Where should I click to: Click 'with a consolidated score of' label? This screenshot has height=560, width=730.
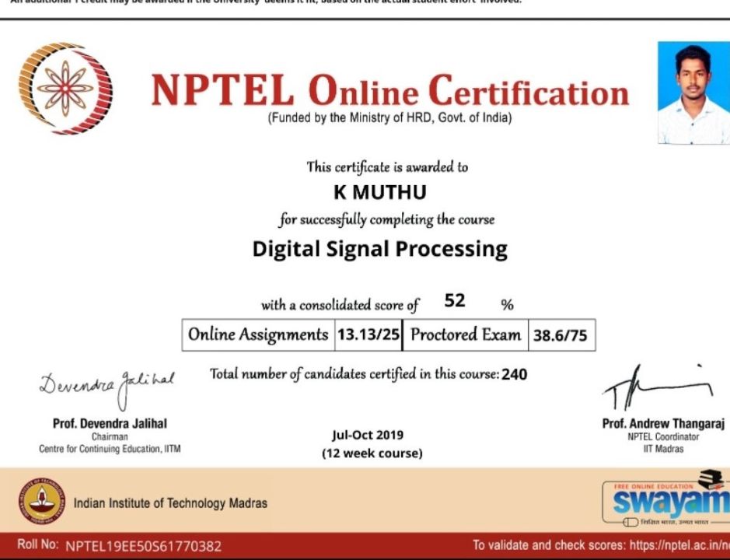pyautogui.click(x=341, y=305)
